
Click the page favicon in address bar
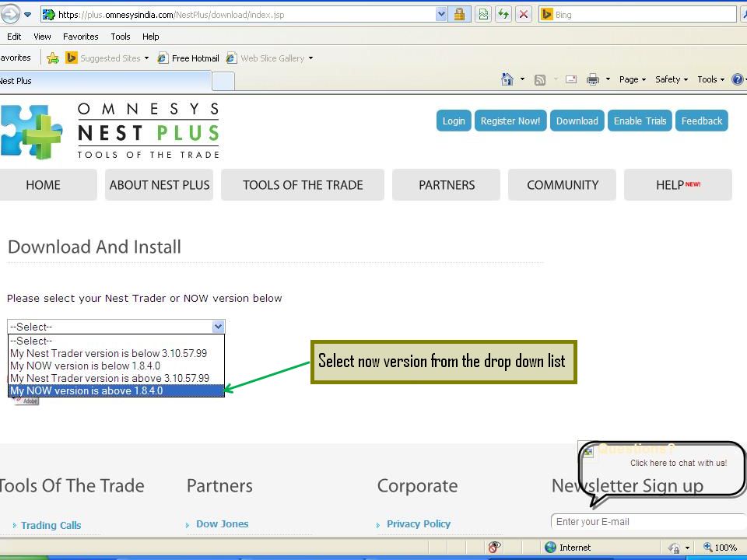click(x=48, y=14)
